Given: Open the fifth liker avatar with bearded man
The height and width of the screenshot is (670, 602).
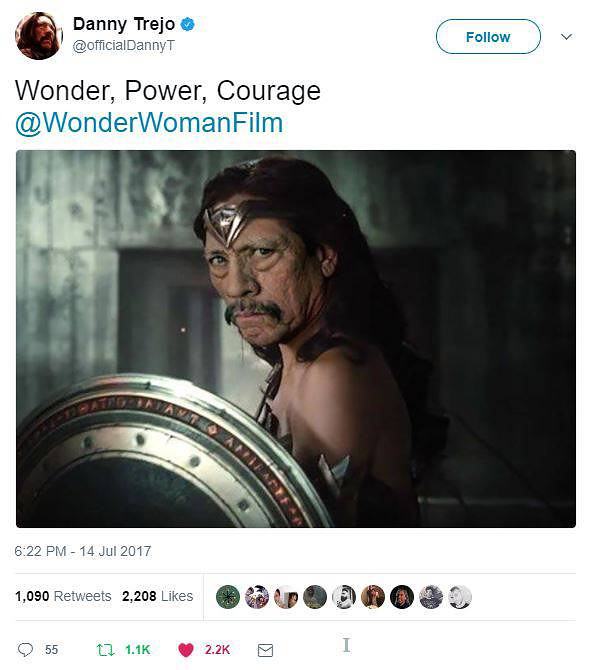Looking at the screenshot, I should (344, 597).
